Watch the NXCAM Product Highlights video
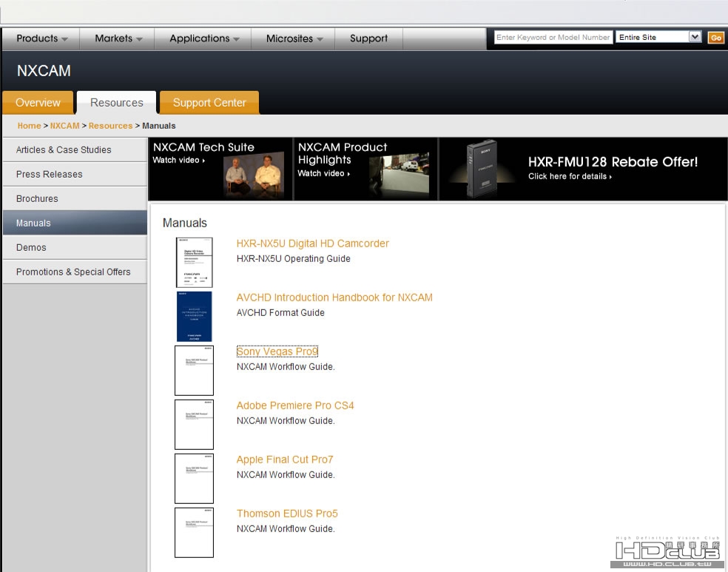The image size is (728, 572). click(x=323, y=173)
